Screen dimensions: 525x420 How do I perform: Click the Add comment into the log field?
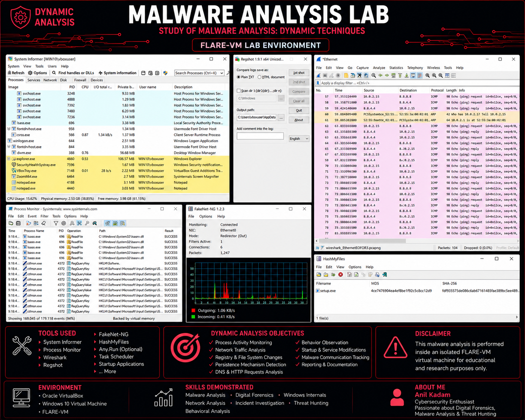pos(260,136)
